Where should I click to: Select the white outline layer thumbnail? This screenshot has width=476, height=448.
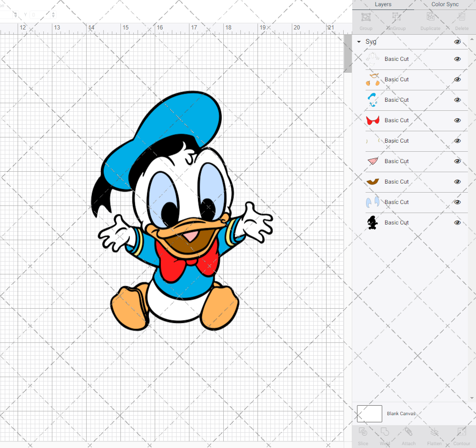(373, 59)
